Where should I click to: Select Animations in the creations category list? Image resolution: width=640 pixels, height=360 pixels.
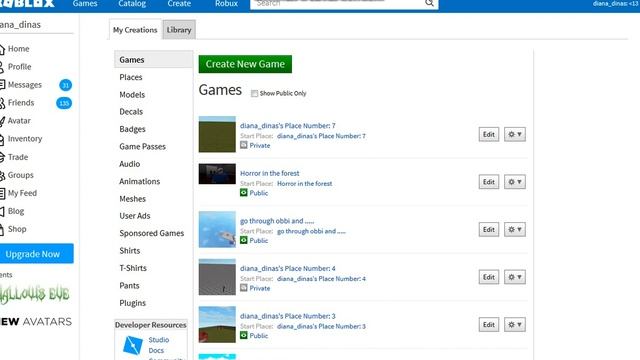pyautogui.click(x=140, y=181)
